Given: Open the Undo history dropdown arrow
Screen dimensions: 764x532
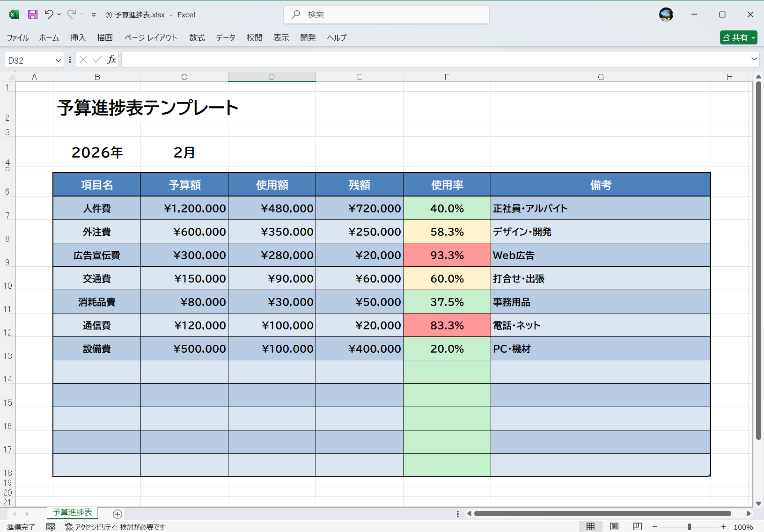Looking at the screenshot, I should [58, 15].
